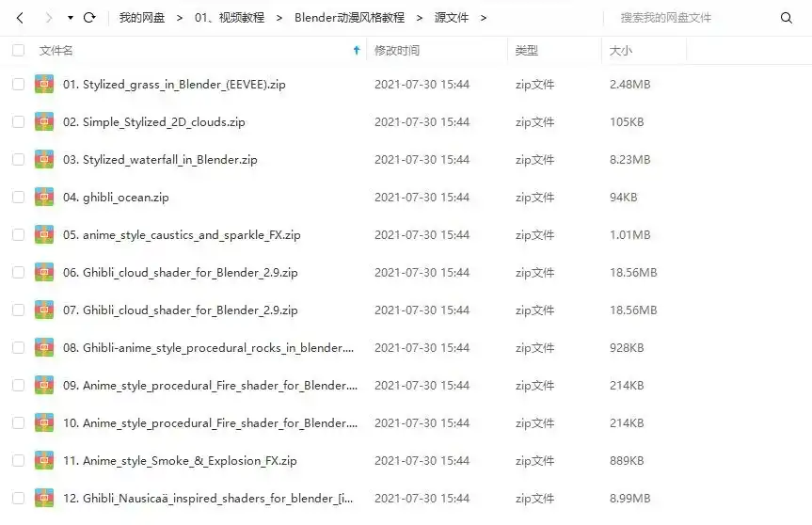Image resolution: width=812 pixels, height=525 pixels.
Task: Check the box for 07. Ghibli_cloud_shader
Action: [18, 310]
